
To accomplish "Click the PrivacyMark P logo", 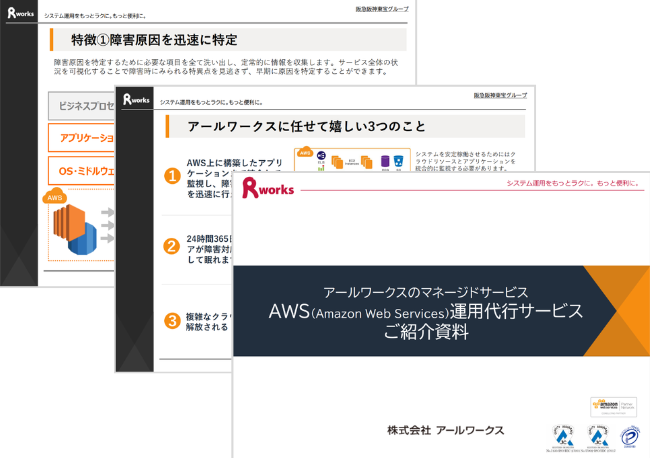I will 630,437.
